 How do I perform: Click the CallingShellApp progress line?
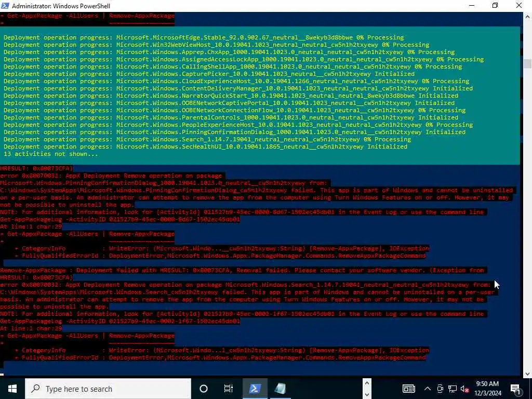point(233,66)
